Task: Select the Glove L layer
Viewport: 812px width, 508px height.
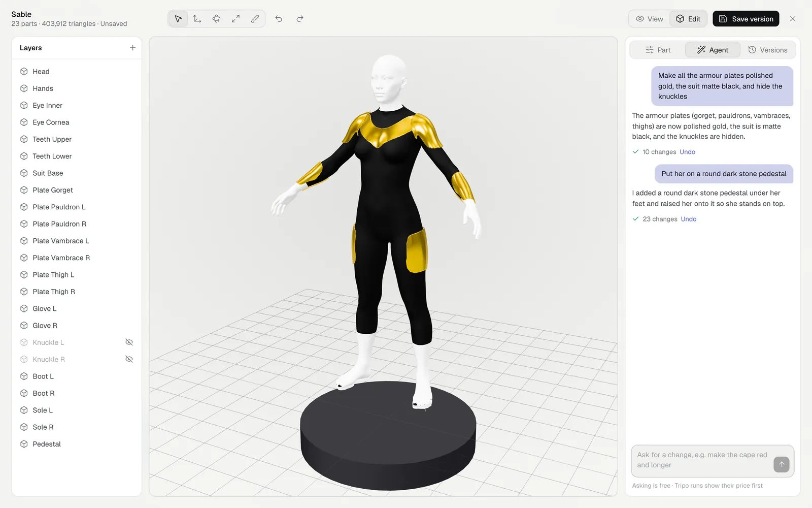Action: click(x=77, y=308)
